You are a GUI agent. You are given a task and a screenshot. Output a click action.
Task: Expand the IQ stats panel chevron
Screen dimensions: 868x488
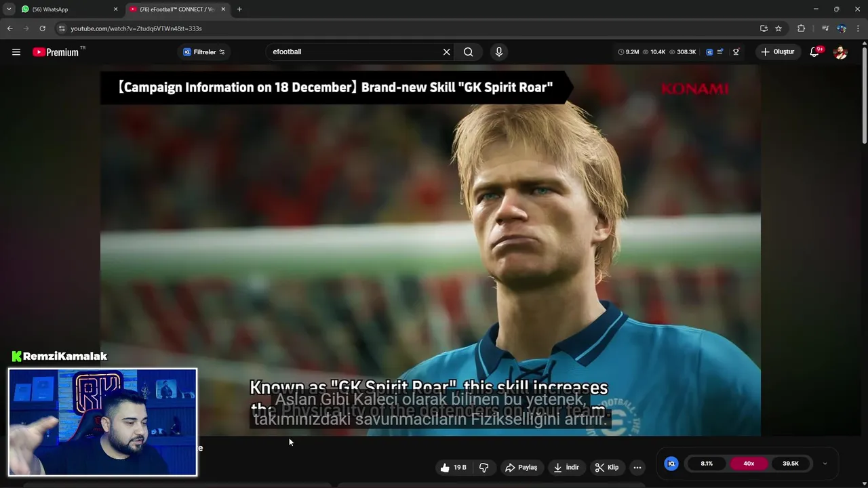(825, 464)
